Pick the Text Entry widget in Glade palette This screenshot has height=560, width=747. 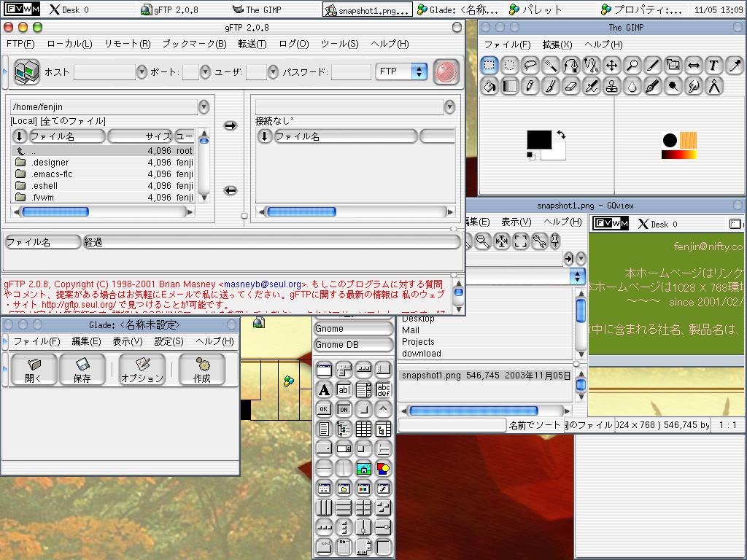(344, 389)
